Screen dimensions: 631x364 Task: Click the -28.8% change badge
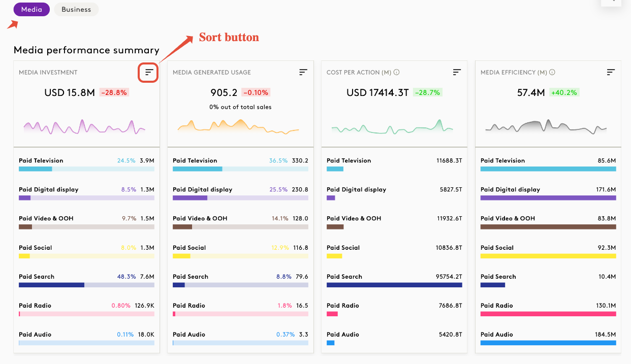(x=114, y=93)
